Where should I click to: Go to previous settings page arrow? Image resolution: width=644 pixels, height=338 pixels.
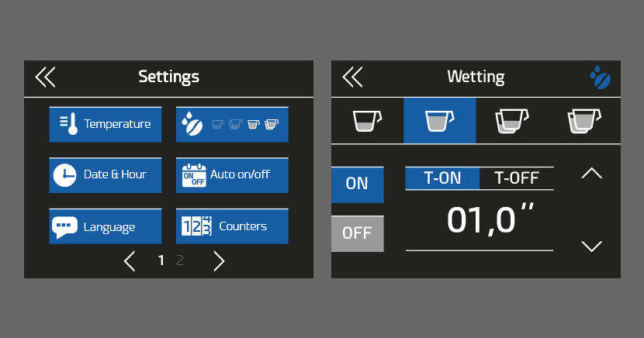click(130, 261)
